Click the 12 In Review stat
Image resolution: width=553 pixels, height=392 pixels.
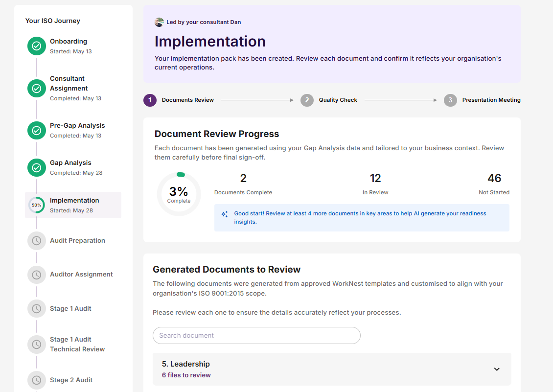click(375, 184)
